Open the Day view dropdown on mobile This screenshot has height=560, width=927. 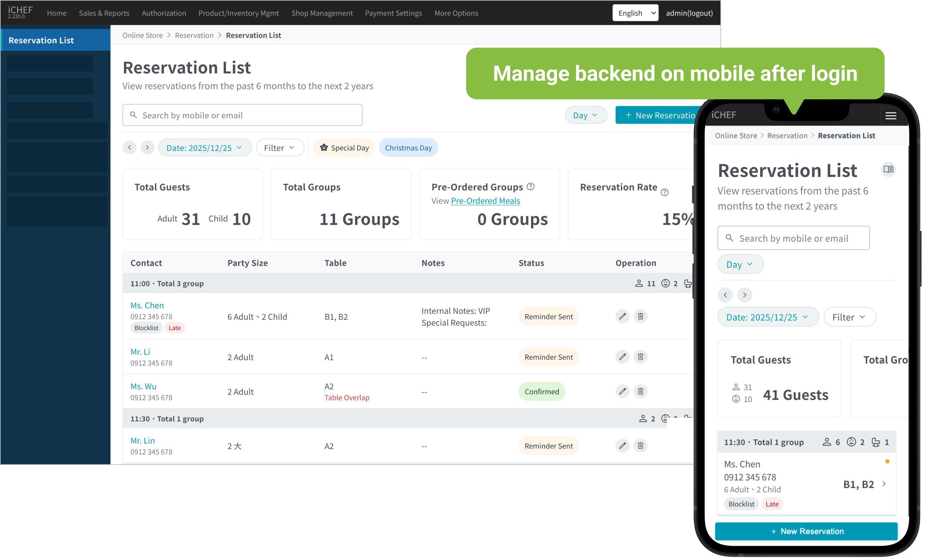click(740, 264)
